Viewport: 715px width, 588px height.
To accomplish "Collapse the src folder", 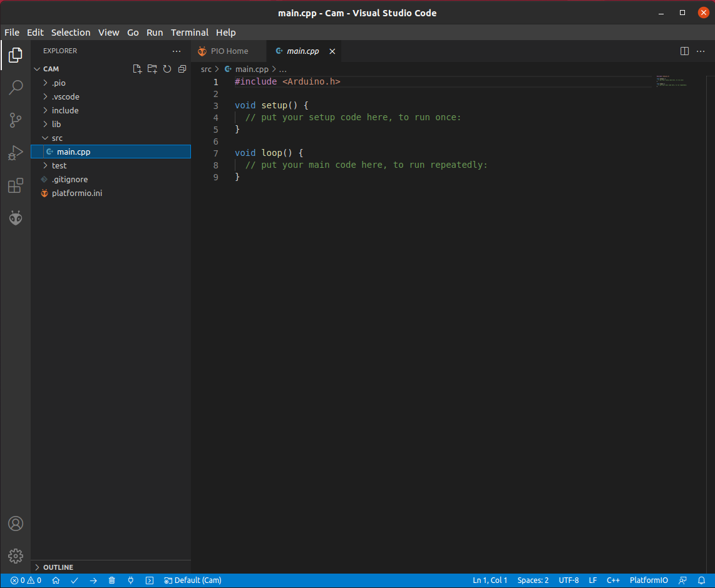I will click(111, 138).
